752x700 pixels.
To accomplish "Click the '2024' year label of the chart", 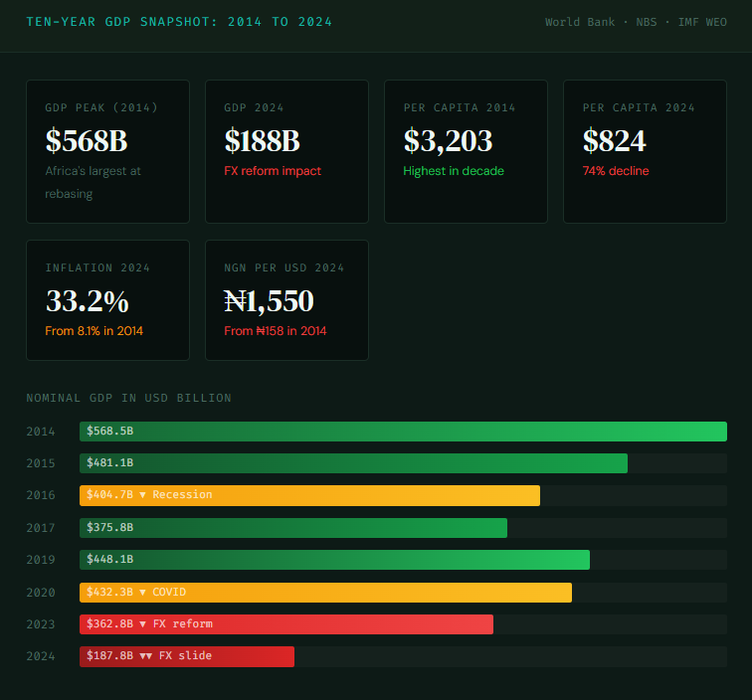I will (x=41, y=656).
